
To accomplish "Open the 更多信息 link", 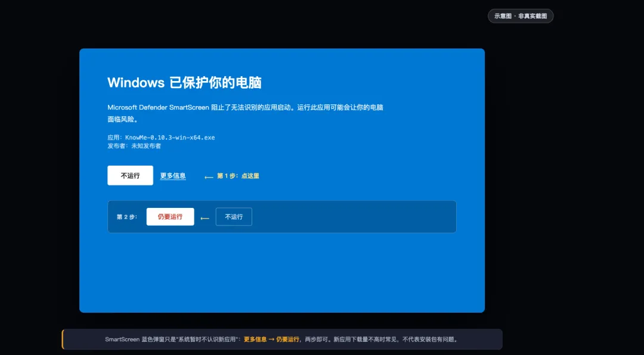I will pyautogui.click(x=173, y=176).
